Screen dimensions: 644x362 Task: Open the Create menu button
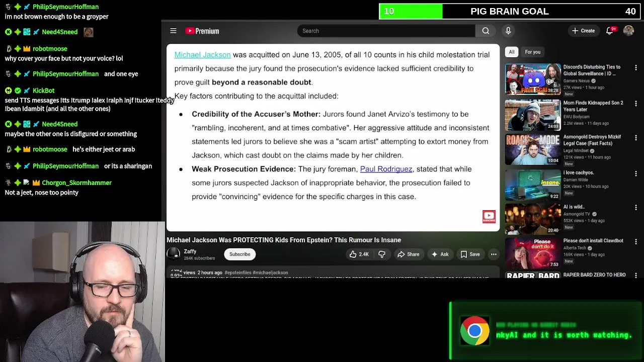(583, 31)
